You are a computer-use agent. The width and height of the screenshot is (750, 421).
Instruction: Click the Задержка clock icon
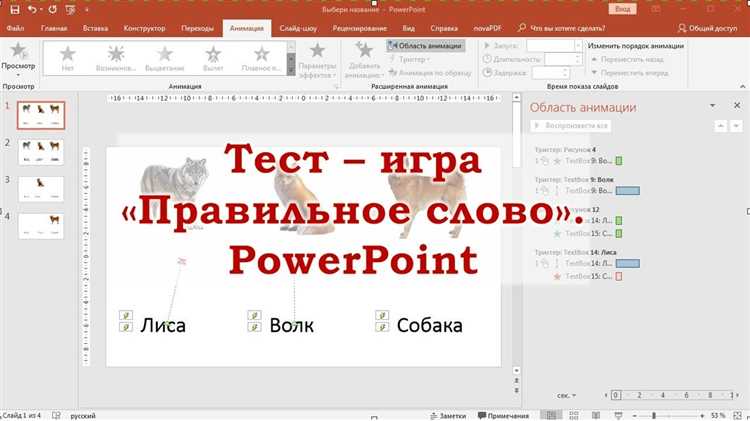(487, 73)
